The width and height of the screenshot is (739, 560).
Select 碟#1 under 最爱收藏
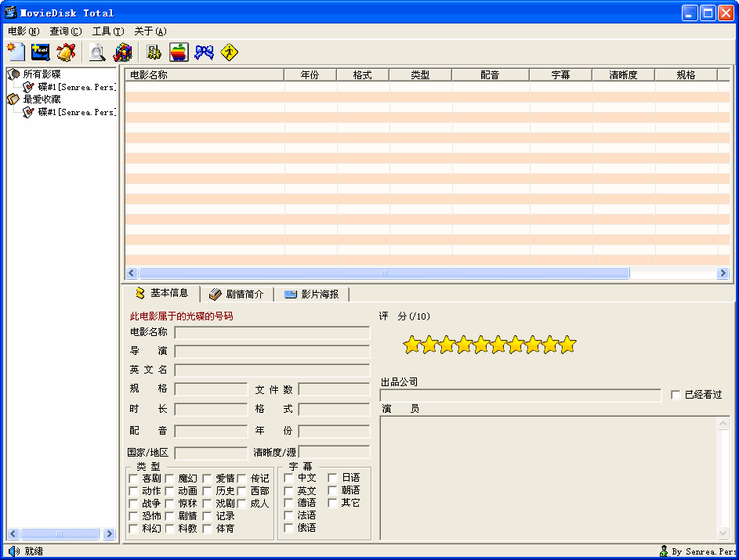pyautogui.click(x=76, y=112)
